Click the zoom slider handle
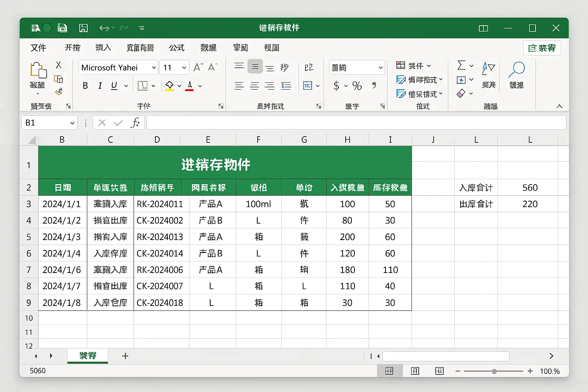Screen dimensions: 588x392 click(x=494, y=371)
